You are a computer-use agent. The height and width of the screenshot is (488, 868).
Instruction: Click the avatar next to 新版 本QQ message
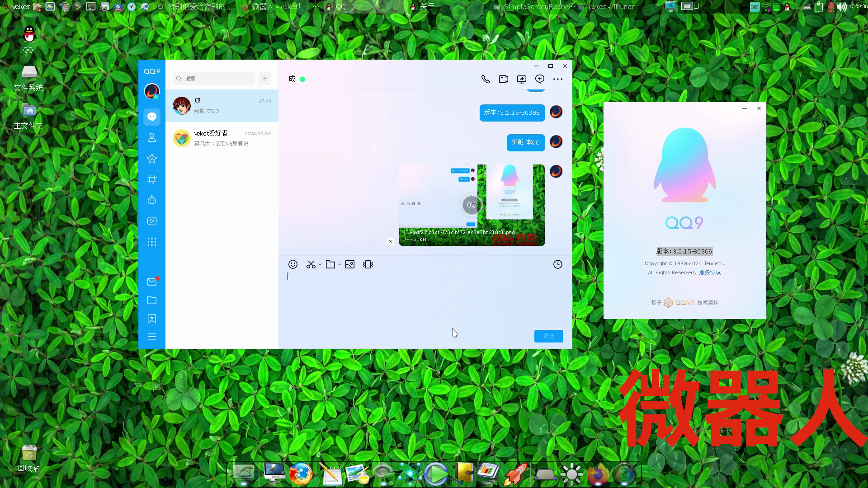coord(556,142)
